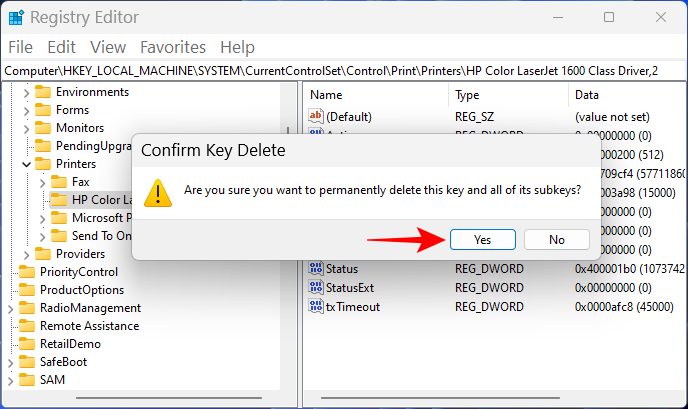Select the Status DWORD value icon

(x=317, y=269)
